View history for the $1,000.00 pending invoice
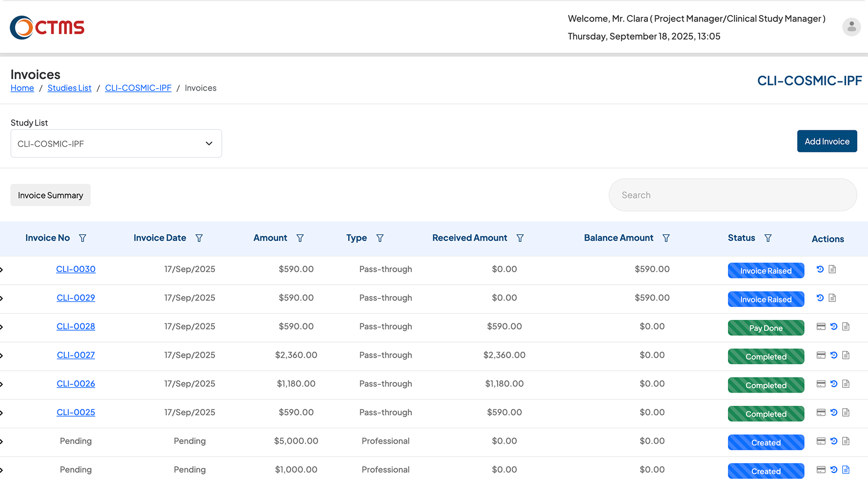This screenshot has width=868, height=481. click(x=834, y=470)
